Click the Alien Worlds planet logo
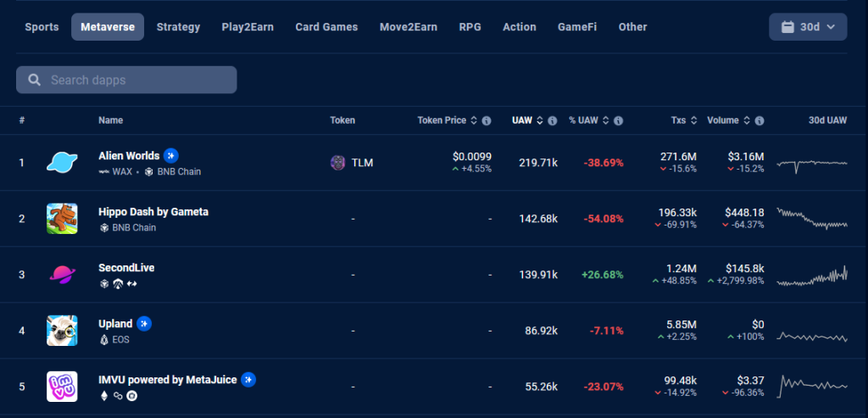The image size is (868, 418). click(x=62, y=163)
